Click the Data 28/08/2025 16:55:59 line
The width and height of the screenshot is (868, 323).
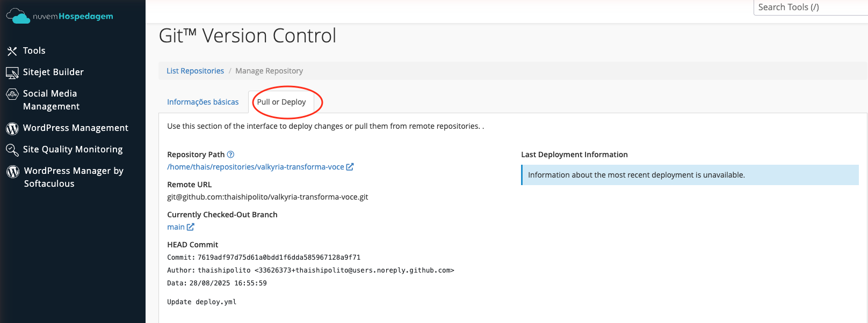(217, 283)
